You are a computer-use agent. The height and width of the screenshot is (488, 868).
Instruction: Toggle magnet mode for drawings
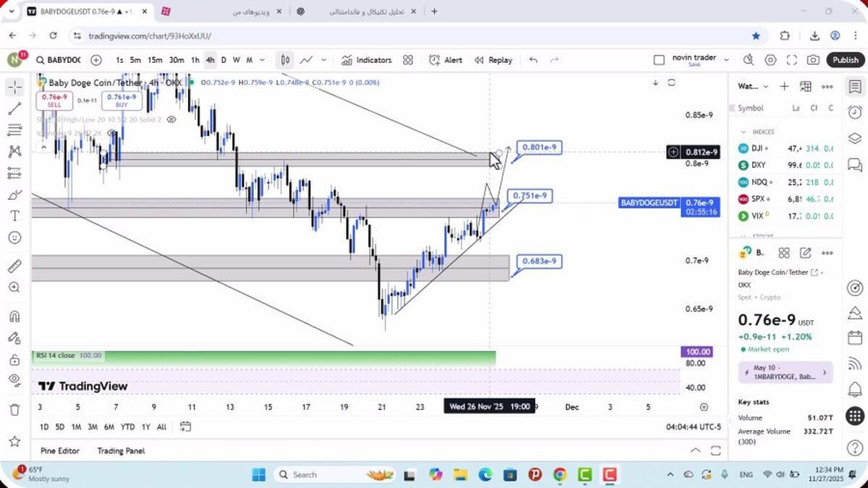point(14,316)
